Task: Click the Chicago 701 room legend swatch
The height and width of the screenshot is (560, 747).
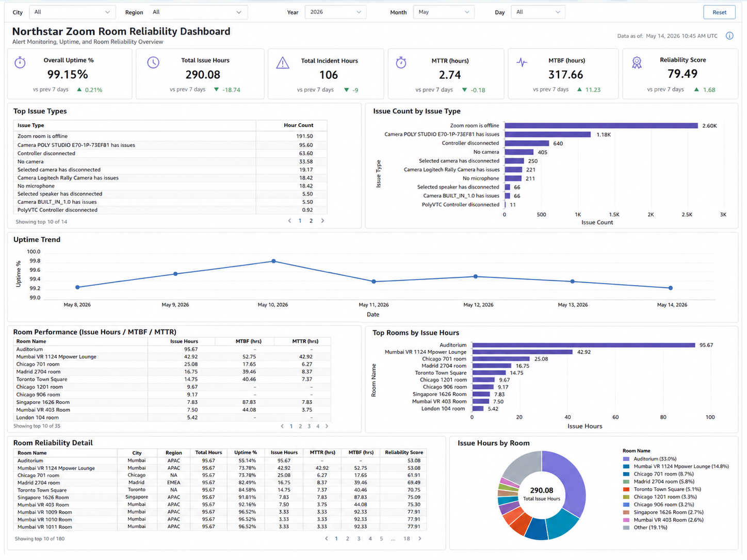Action: point(626,474)
